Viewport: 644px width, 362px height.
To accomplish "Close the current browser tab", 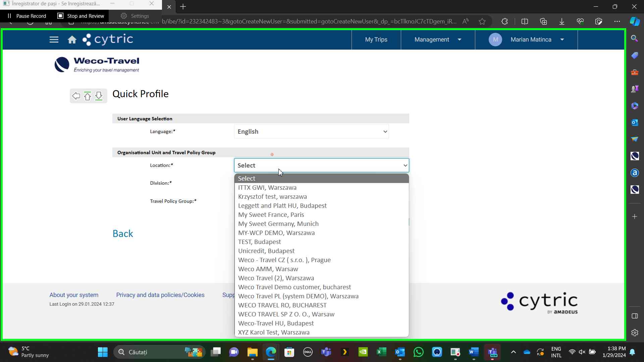I will 169,7.
